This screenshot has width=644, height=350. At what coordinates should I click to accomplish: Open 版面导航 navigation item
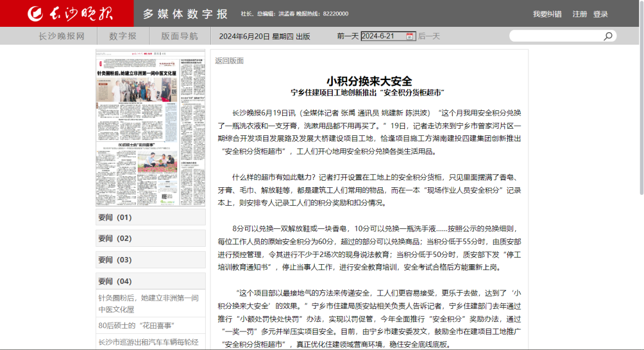[179, 36]
